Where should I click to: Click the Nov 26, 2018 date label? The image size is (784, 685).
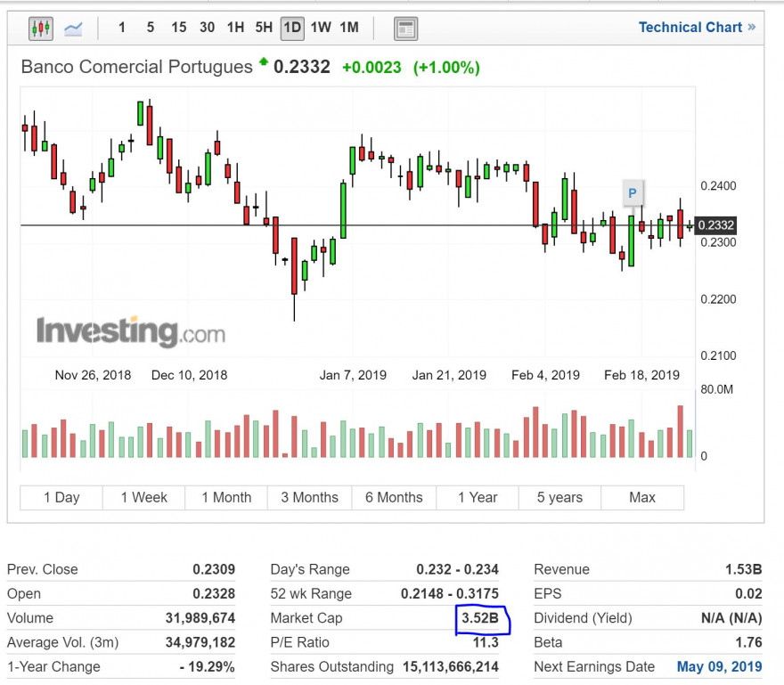93,376
